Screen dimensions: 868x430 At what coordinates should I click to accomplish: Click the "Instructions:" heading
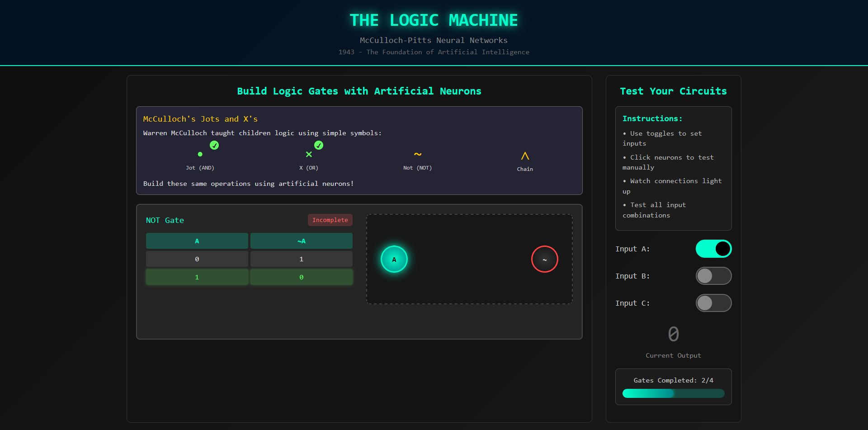[652, 118]
